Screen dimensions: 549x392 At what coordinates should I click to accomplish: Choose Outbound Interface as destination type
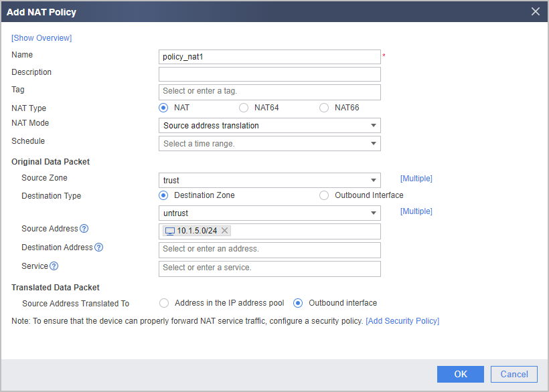pyautogui.click(x=324, y=195)
